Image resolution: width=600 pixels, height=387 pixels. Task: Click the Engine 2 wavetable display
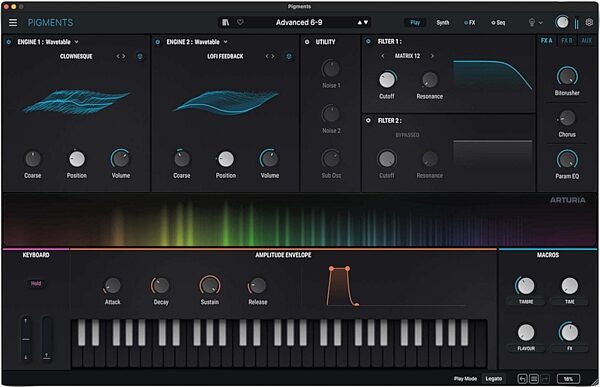226,102
